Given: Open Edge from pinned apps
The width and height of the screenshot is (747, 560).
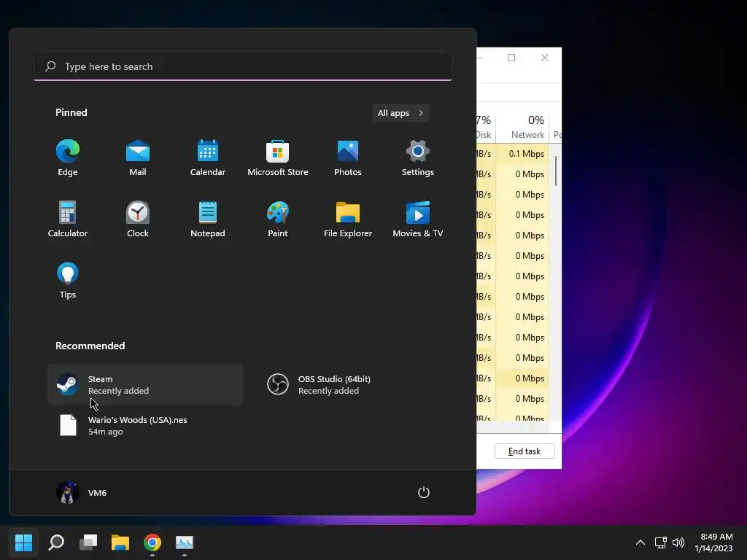Looking at the screenshot, I should pyautogui.click(x=68, y=158).
